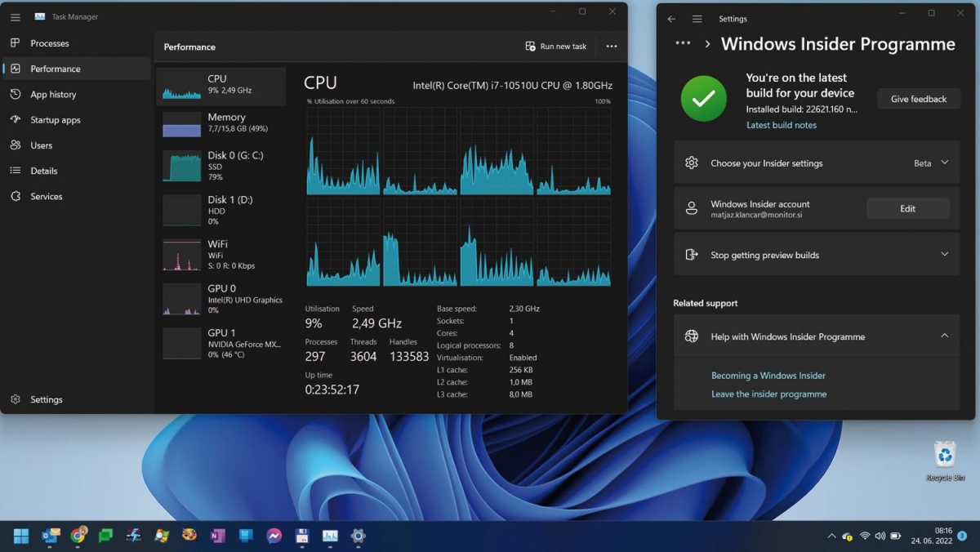Screen dimensions: 980x552
Task: Click the Handles value 133583
Action: (x=409, y=356)
